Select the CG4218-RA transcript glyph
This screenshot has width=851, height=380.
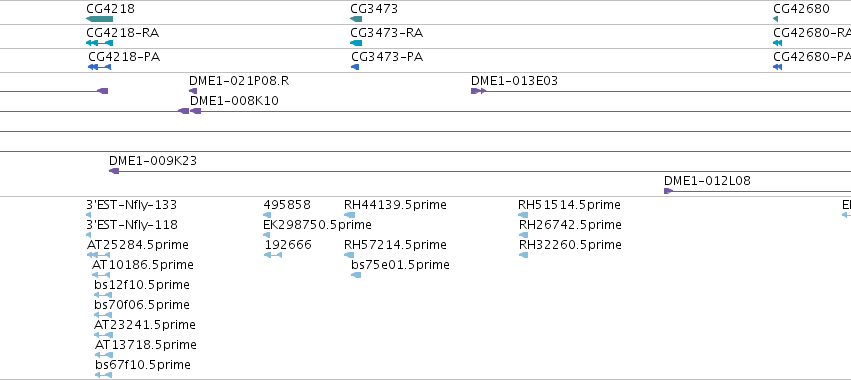point(99,43)
